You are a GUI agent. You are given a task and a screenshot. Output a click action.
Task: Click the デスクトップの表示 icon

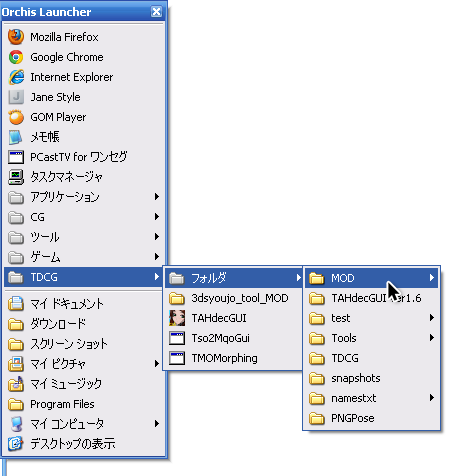coord(16,444)
